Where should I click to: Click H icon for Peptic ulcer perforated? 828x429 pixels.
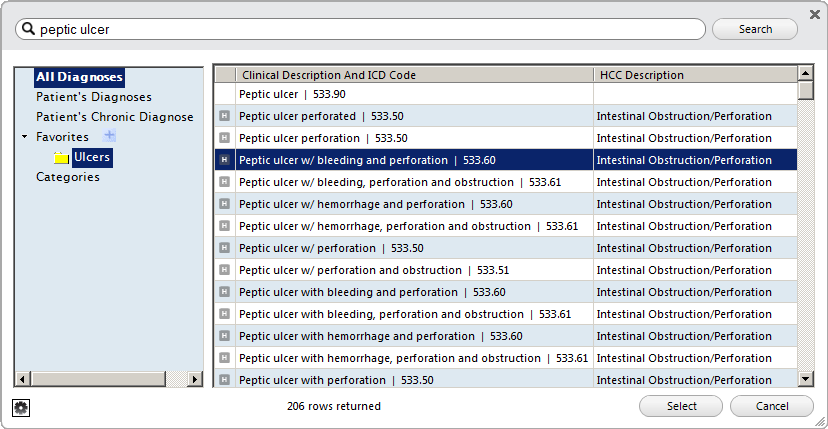pos(224,116)
